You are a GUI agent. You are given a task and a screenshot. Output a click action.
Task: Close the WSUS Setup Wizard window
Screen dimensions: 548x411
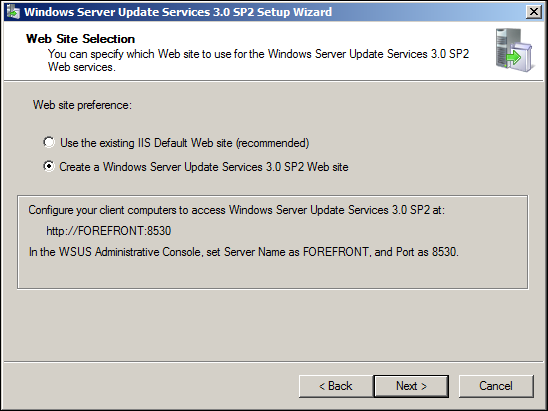[534, 12]
